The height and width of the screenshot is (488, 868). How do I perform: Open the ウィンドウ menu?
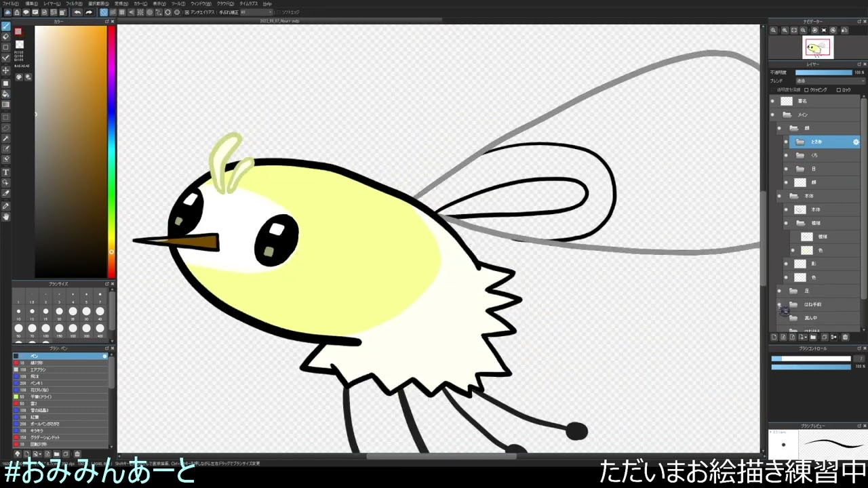coord(201,3)
